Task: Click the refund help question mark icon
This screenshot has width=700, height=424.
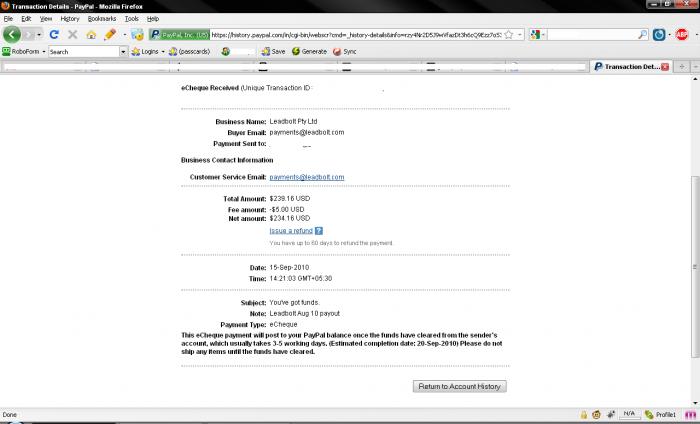Action: point(318,231)
